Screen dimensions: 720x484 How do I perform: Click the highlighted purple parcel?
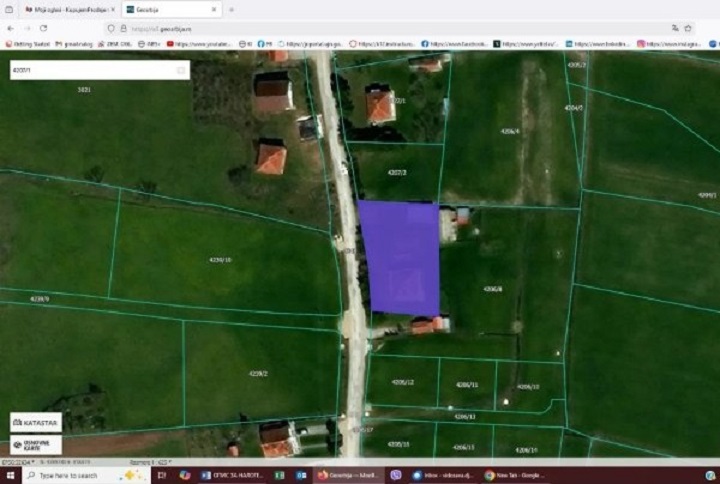(x=400, y=258)
